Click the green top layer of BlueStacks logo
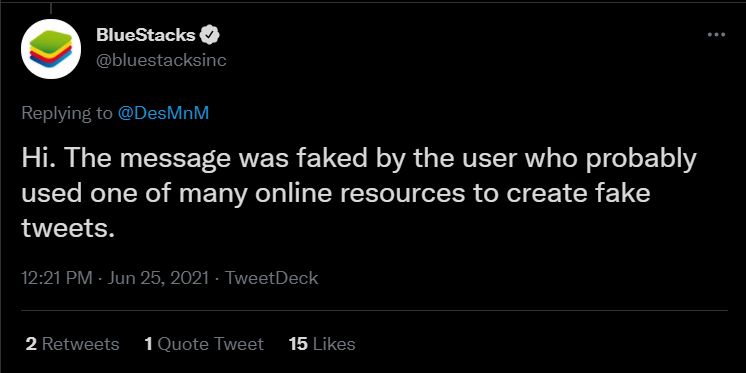This screenshot has height=373, width=746. coord(51,39)
